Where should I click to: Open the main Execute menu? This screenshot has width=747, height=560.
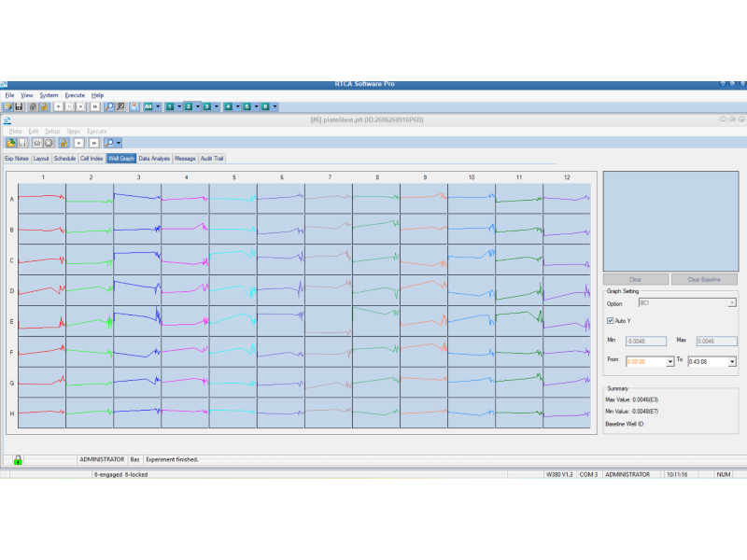pos(75,95)
